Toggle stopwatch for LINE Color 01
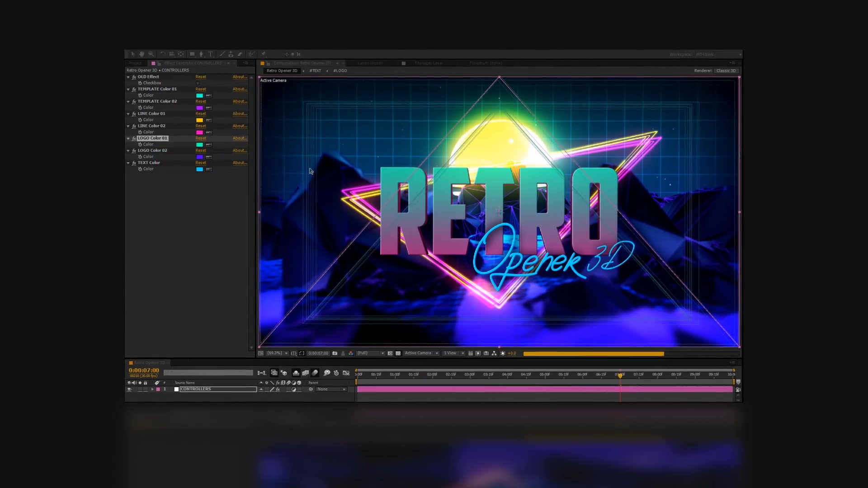This screenshot has width=868, height=488. [140, 120]
